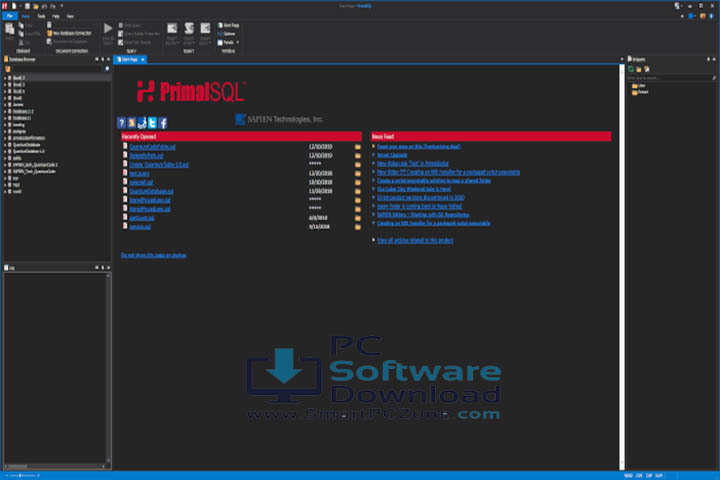The width and height of the screenshot is (720, 480).
Task: Click the lower-left panel horizontal scrollbar
Action: tap(54, 466)
